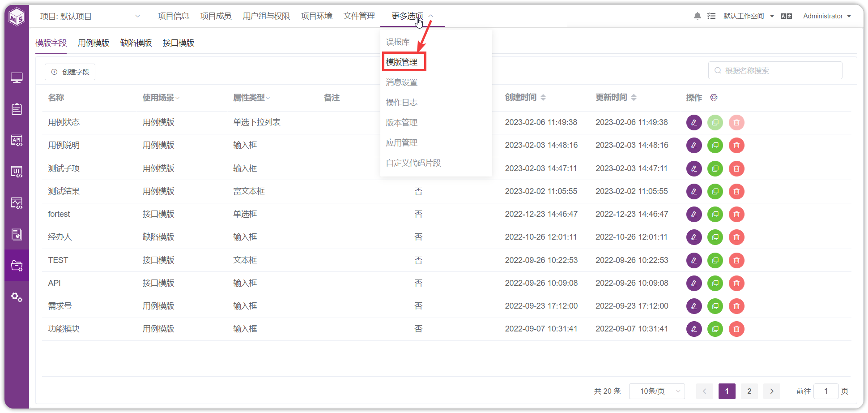Select 消息设置 from the menu
This screenshot has height=413, width=868.
click(x=402, y=82)
